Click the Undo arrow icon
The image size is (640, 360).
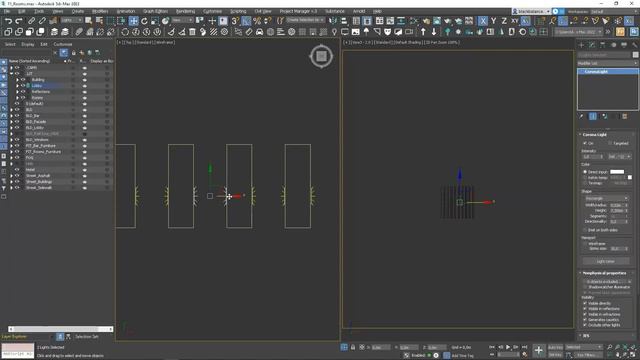(x=8, y=21)
